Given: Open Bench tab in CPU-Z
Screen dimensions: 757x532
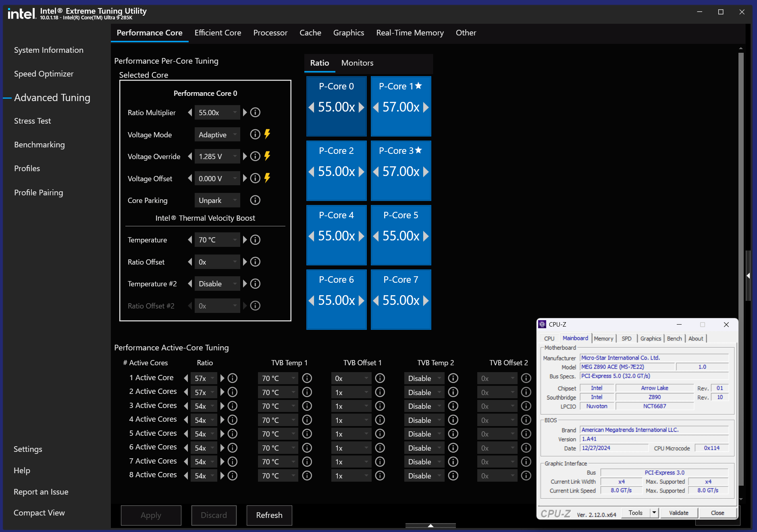Looking at the screenshot, I should click(674, 339).
